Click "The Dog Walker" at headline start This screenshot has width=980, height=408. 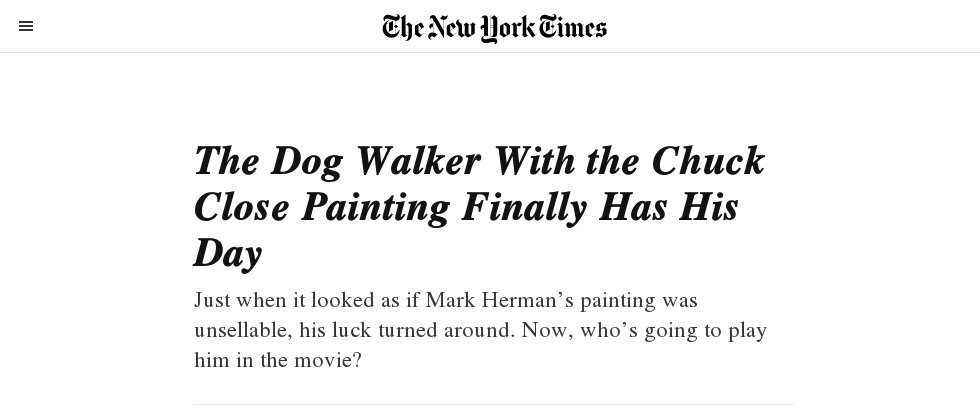[336, 161]
